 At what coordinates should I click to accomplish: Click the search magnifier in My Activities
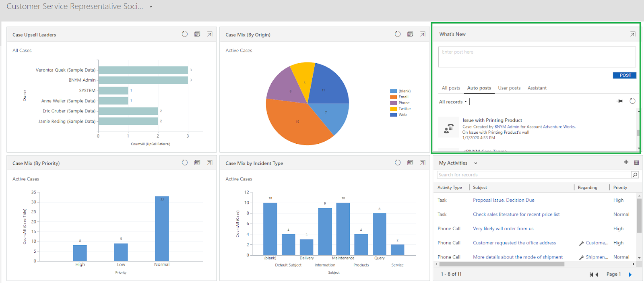click(x=635, y=175)
